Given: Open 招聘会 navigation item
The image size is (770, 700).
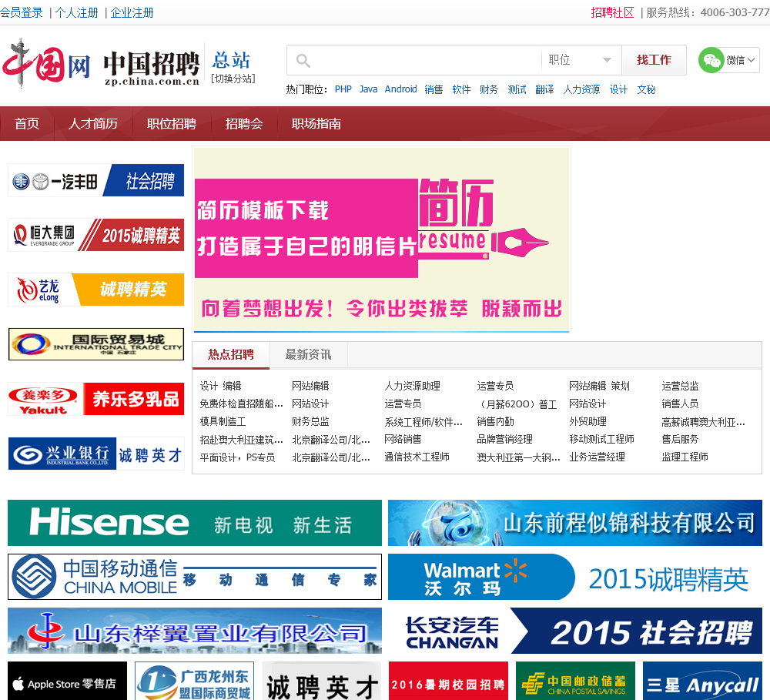Looking at the screenshot, I should click(x=244, y=124).
